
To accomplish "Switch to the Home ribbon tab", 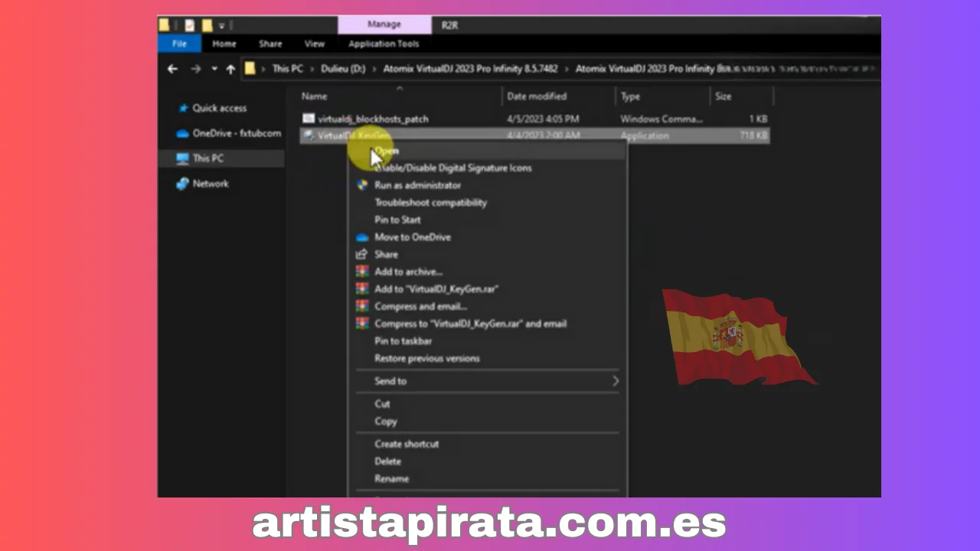I will coord(224,44).
